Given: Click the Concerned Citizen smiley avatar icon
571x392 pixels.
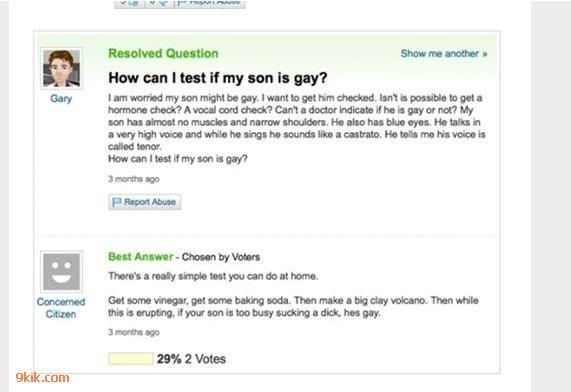Looking at the screenshot, I should click(x=62, y=271).
